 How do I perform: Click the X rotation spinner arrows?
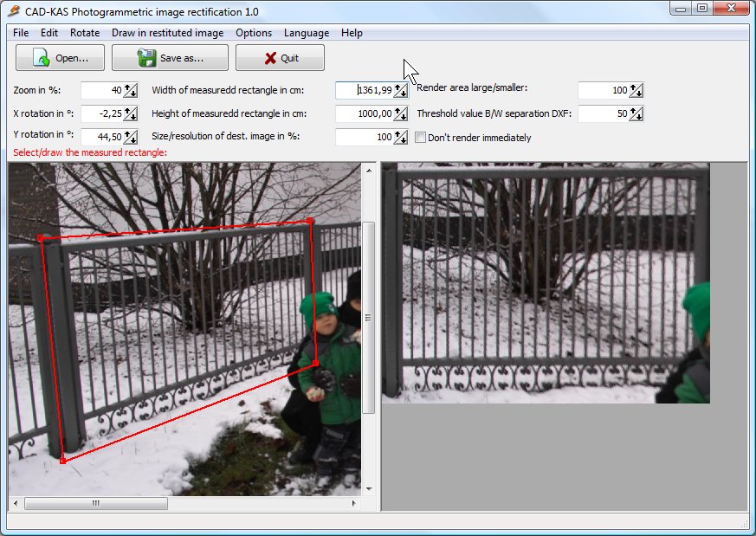(x=131, y=113)
